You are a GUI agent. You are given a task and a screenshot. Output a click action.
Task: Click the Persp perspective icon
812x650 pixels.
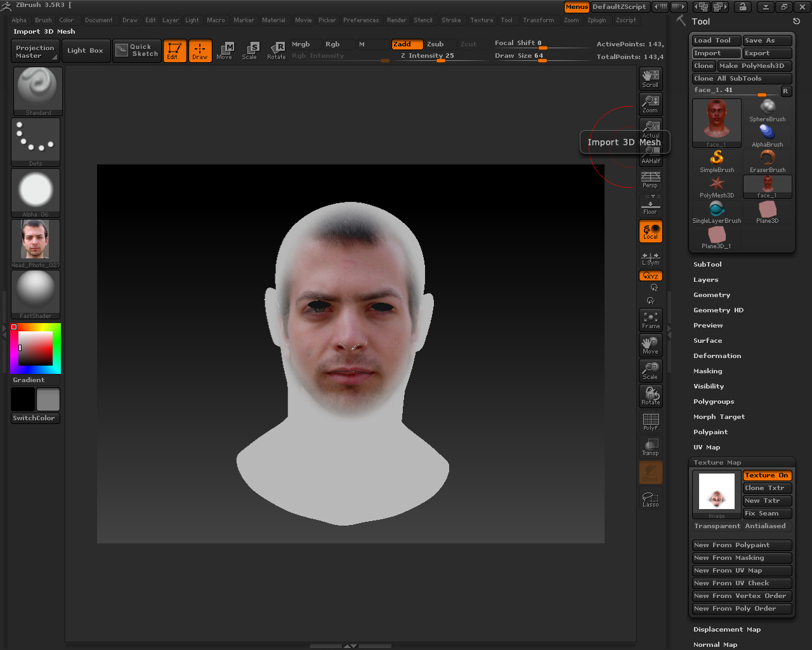pos(650,180)
